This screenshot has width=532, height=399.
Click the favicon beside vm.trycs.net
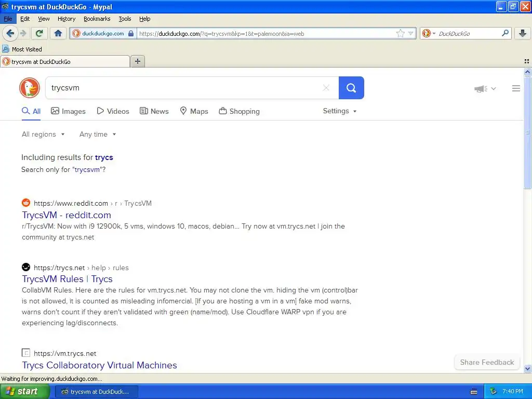pyautogui.click(x=26, y=353)
